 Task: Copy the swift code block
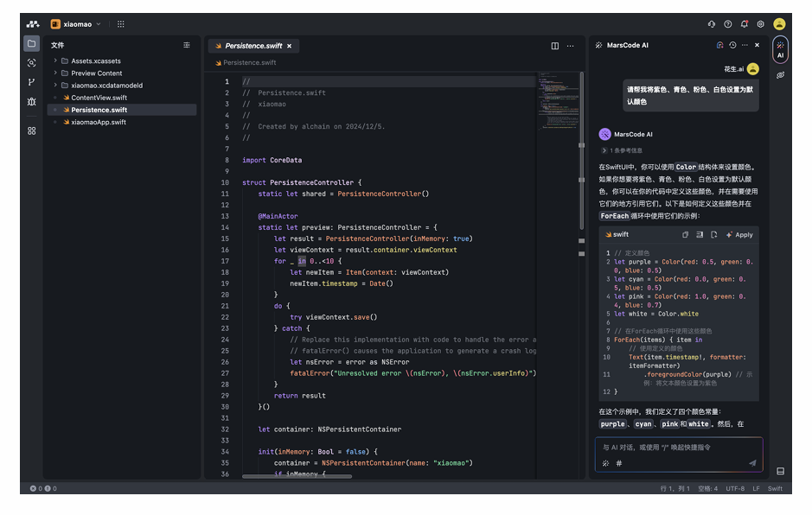point(686,234)
